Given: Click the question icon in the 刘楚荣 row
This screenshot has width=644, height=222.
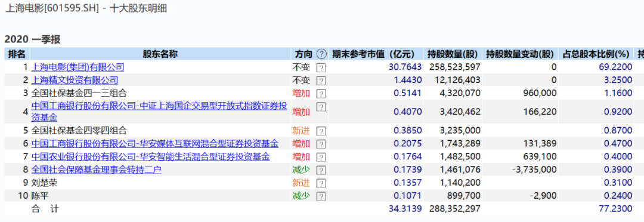Looking at the screenshot, I should tap(321, 183).
